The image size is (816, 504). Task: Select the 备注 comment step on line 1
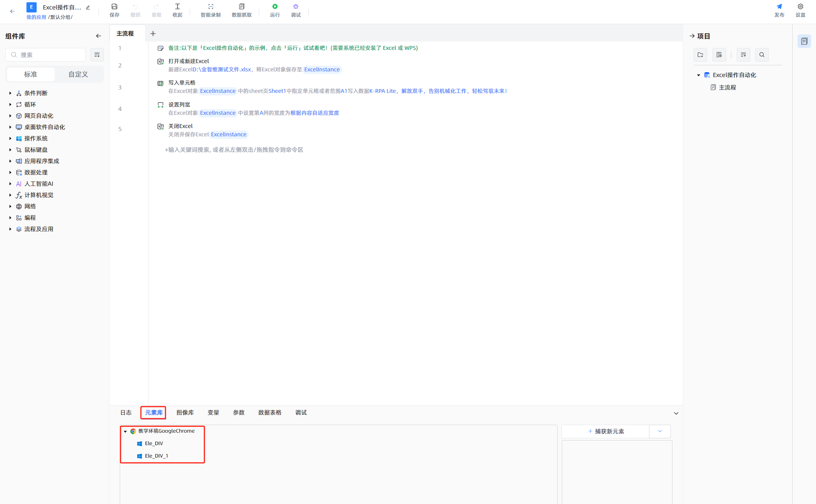click(x=293, y=48)
